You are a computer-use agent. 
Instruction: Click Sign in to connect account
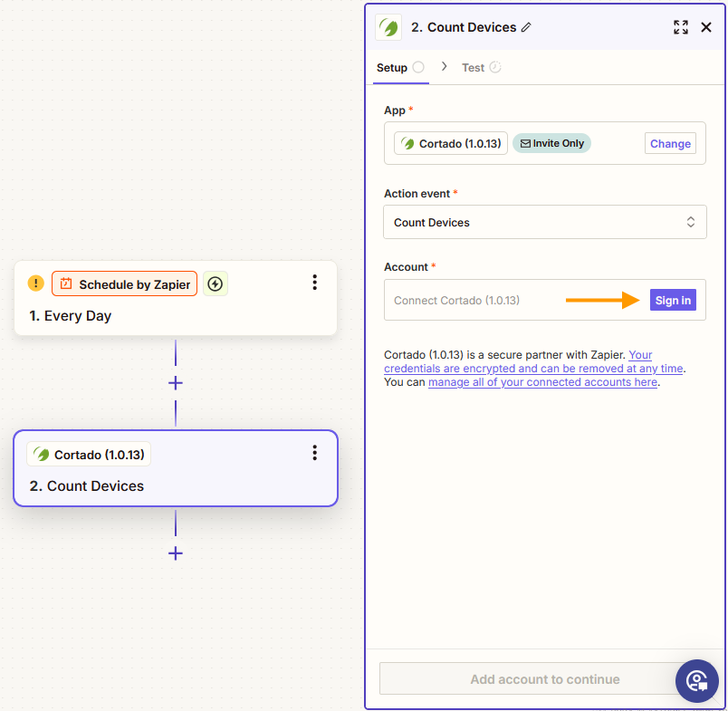pyautogui.click(x=673, y=301)
